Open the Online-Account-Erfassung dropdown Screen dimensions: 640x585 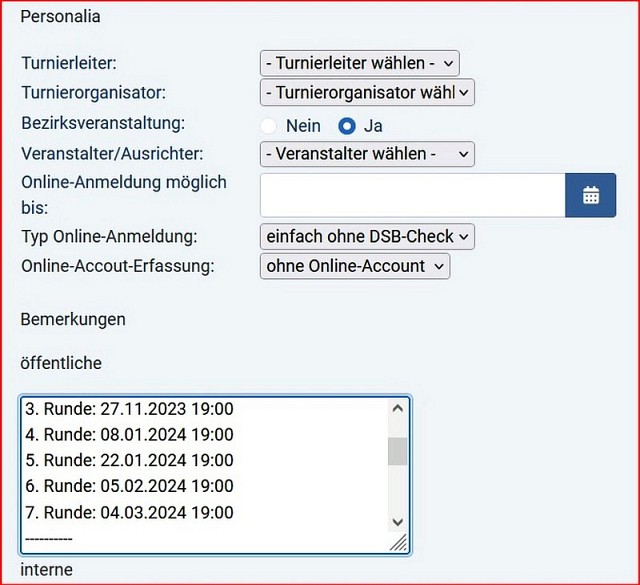[354, 266]
